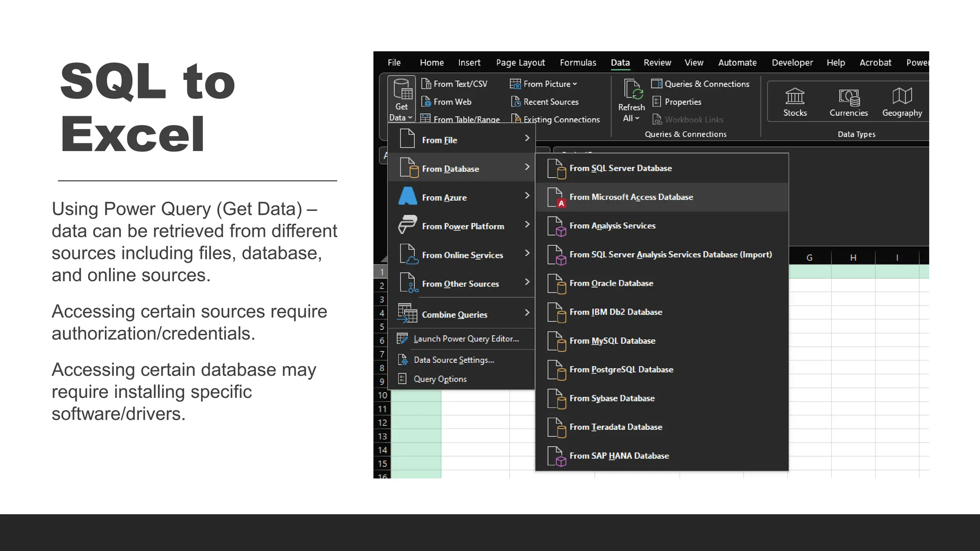Choose From Teradata Database

[x=662, y=427]
